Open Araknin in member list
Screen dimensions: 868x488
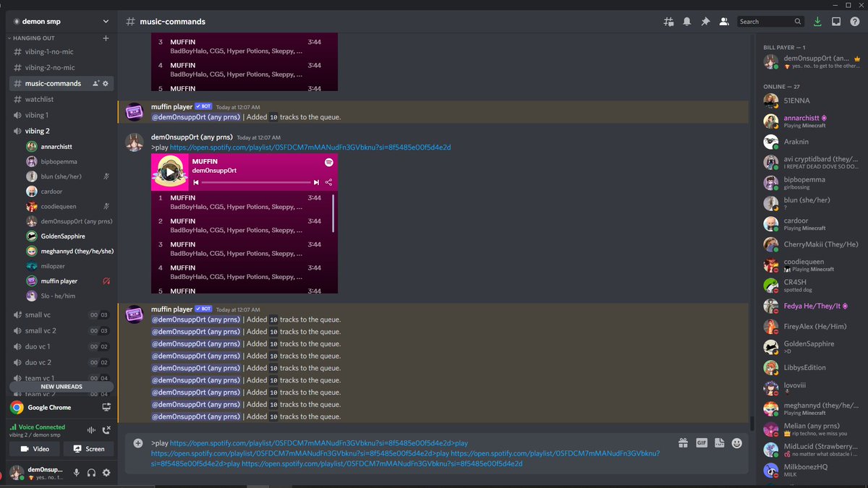(x=811, y=142)
